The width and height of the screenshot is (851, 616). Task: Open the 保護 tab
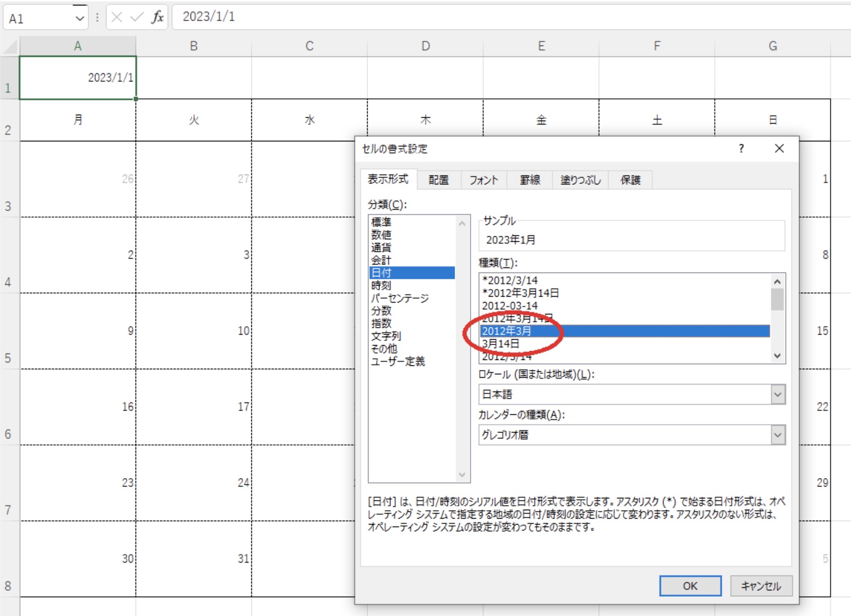tap(630, 180)
